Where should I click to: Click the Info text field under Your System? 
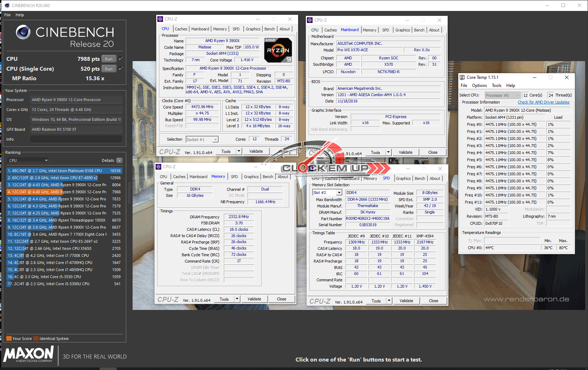tap(76, 139)
